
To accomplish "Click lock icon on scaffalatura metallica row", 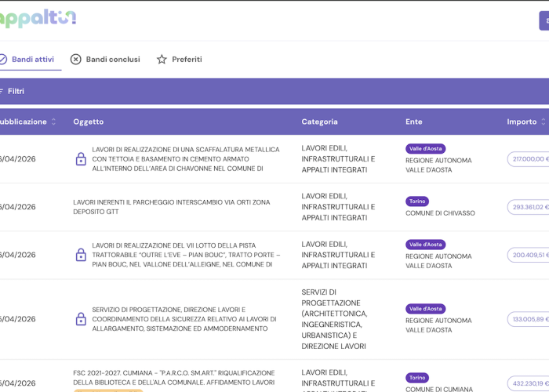I will (81, 159).
